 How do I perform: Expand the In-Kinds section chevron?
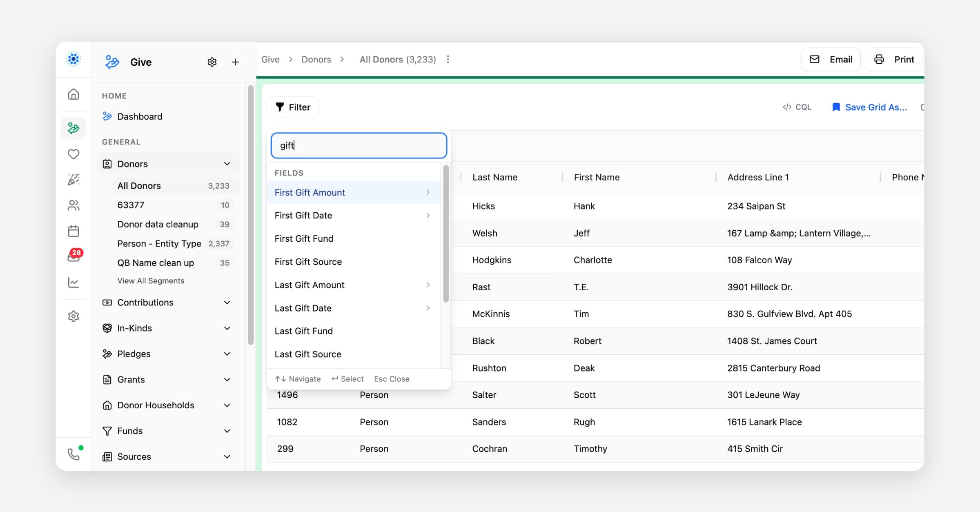(x=227, y=328)
